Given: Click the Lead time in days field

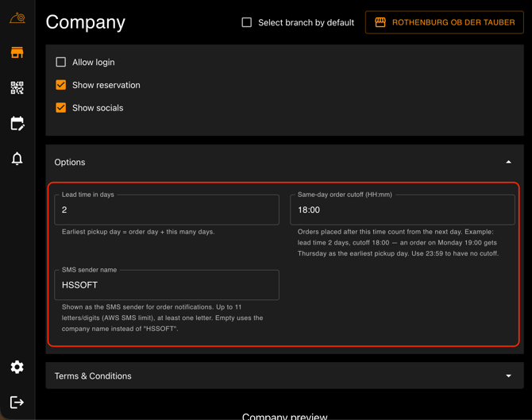Looking at the screenshot, I should tap(167, 210).
